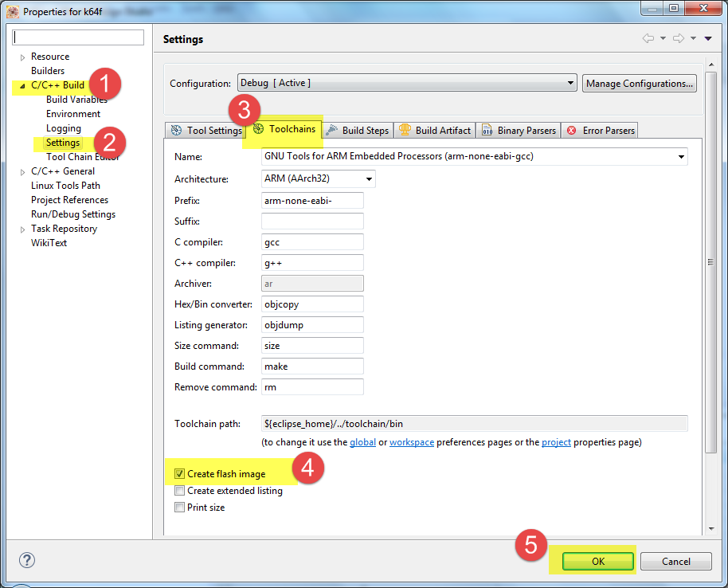Image resolution: width=728 pixels, height=588 pixels.
Task: Select Logging tree item
Action: tap(64, 128)
